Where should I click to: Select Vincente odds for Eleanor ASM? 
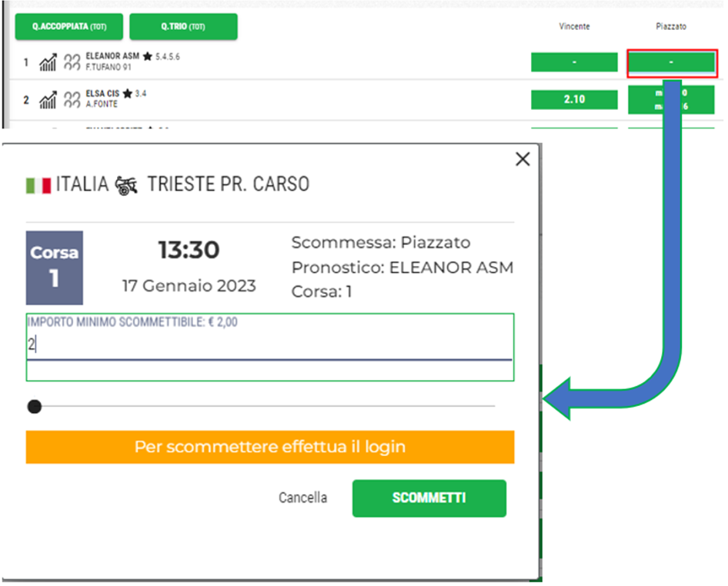pyautogui.click(x=574, y=62)
